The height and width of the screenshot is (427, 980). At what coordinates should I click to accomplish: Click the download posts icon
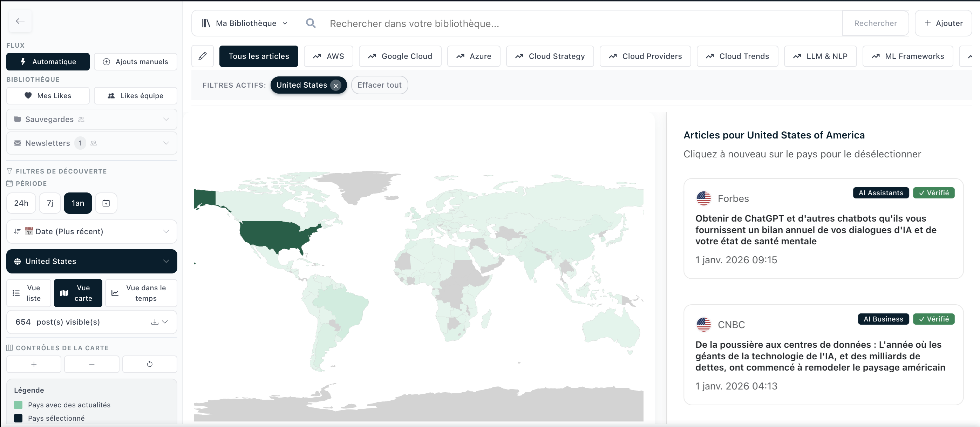(x=155, y=322)
